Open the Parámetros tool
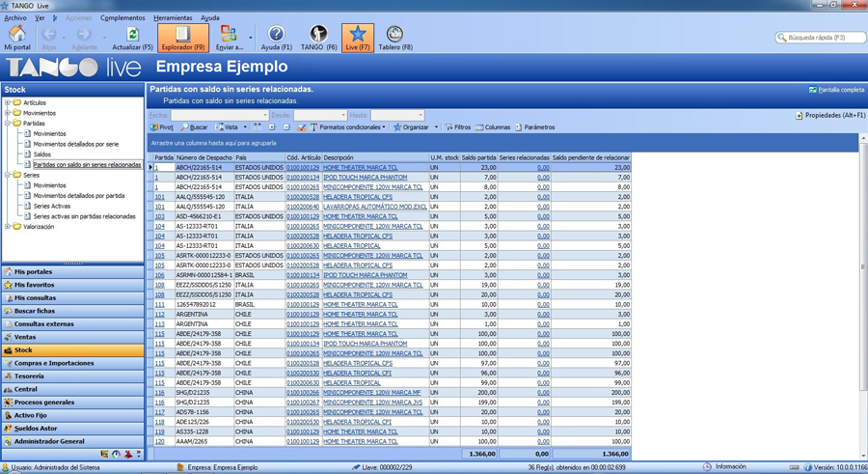This screenshot has width=868, height=474. coord(534,127)
